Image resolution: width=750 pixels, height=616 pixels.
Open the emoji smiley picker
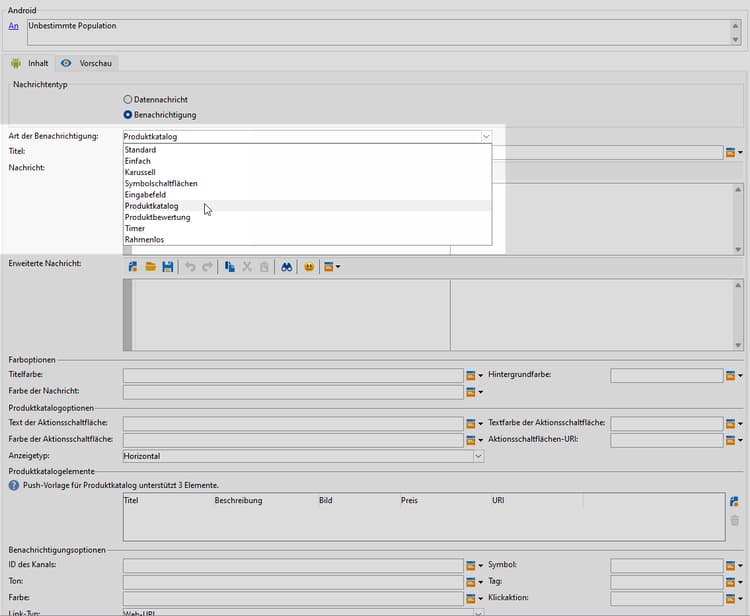(x=309, y=267)
